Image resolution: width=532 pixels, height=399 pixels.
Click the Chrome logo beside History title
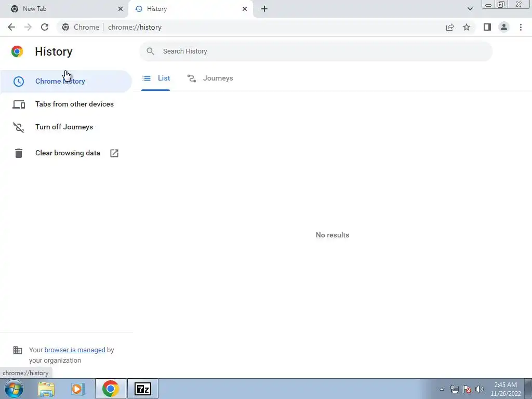pyautogui.click(x=17, y=51)
